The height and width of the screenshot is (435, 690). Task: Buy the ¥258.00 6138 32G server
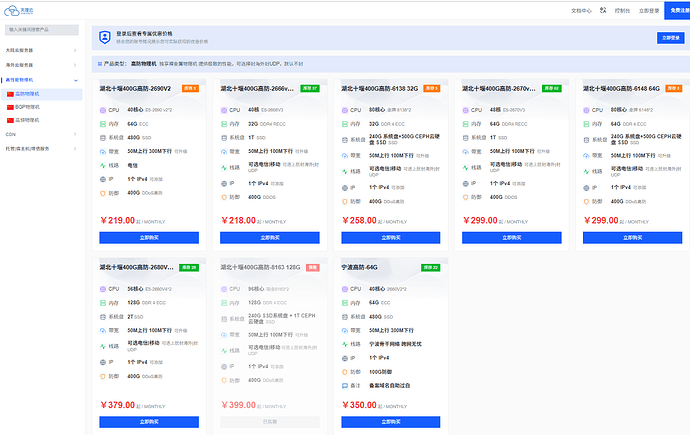pos(390,238)
